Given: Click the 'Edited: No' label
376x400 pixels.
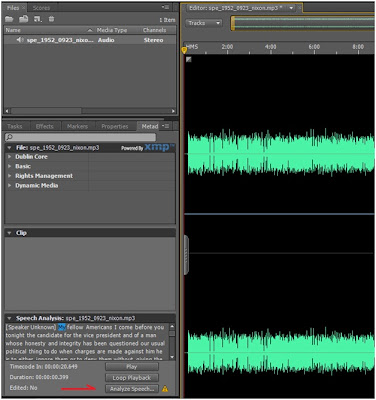Looking at the screenshot, I should 23,388.
